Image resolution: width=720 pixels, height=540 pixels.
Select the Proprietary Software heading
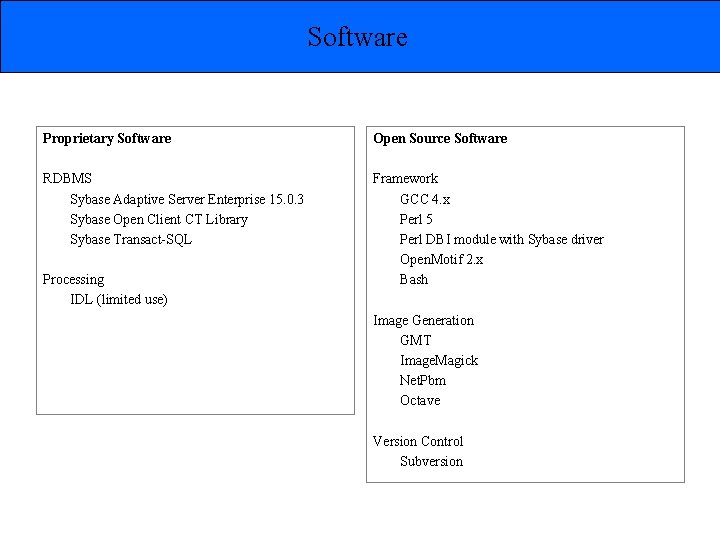point(107,138)
